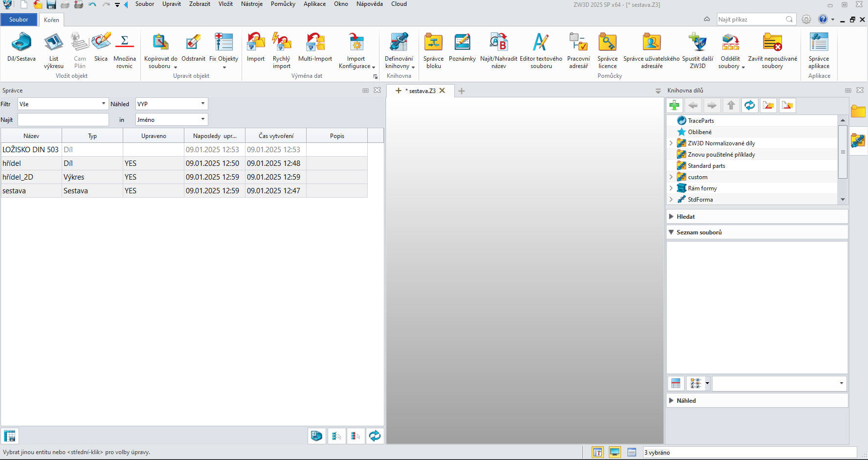Open the Kopírovat do souboru dropdown
Screen dimensions: 868x460
pyautogui.click(x=176, y=68)
